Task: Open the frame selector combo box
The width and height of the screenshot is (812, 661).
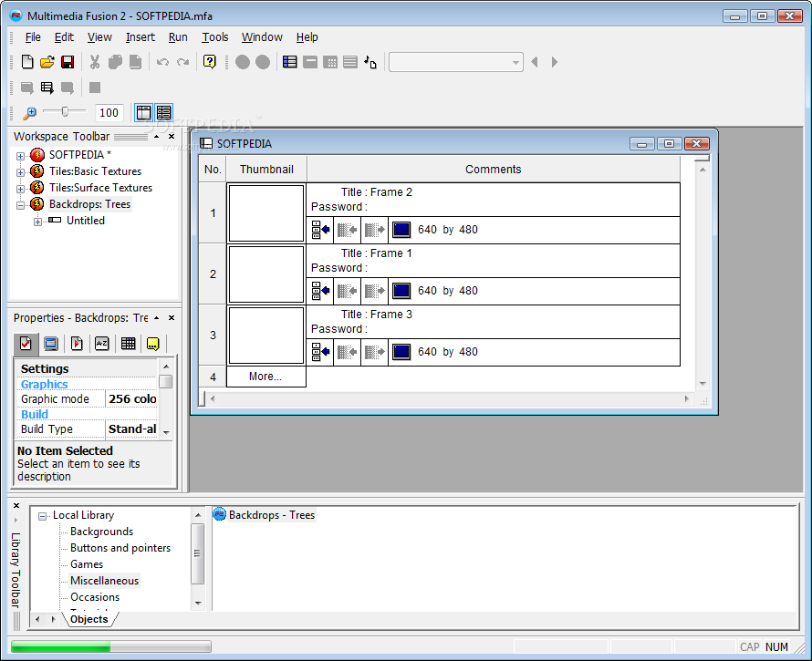Action: [x=455, y=62]
